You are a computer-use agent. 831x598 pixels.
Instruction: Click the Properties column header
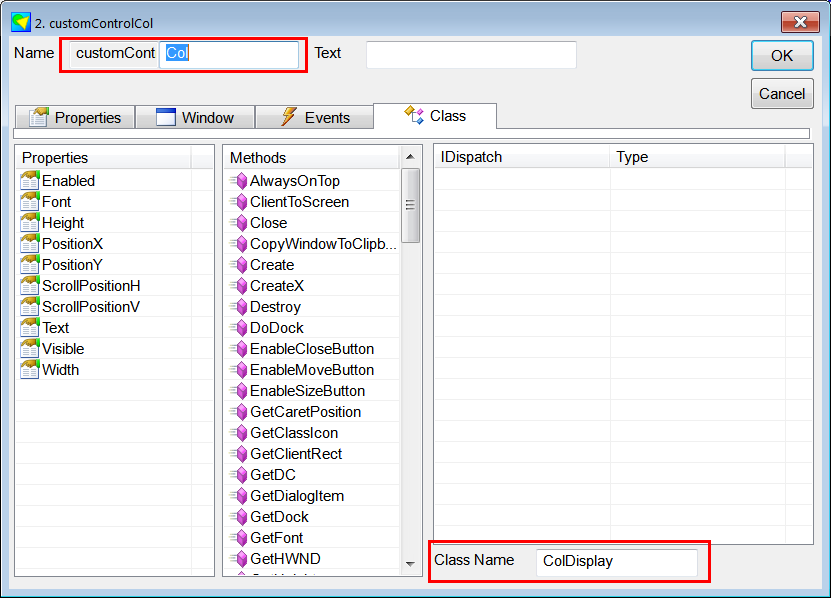point(103,157)
